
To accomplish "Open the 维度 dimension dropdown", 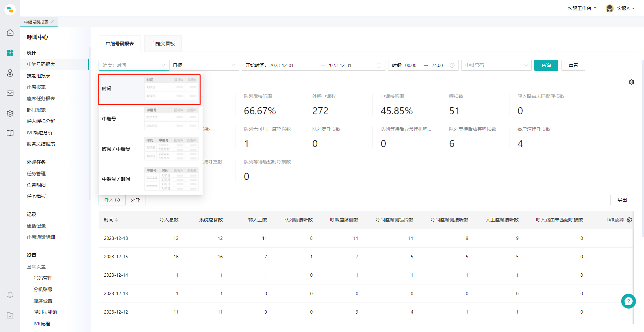I will (133, 65).
